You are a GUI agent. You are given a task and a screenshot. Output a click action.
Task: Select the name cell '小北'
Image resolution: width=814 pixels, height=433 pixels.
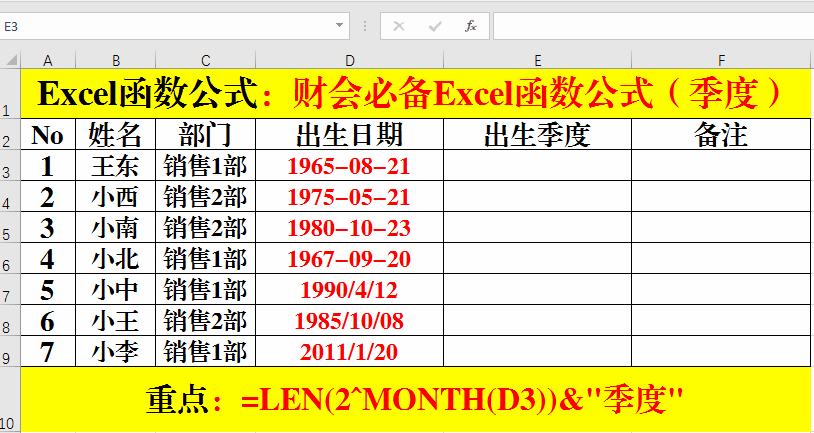tap(116, 259)
